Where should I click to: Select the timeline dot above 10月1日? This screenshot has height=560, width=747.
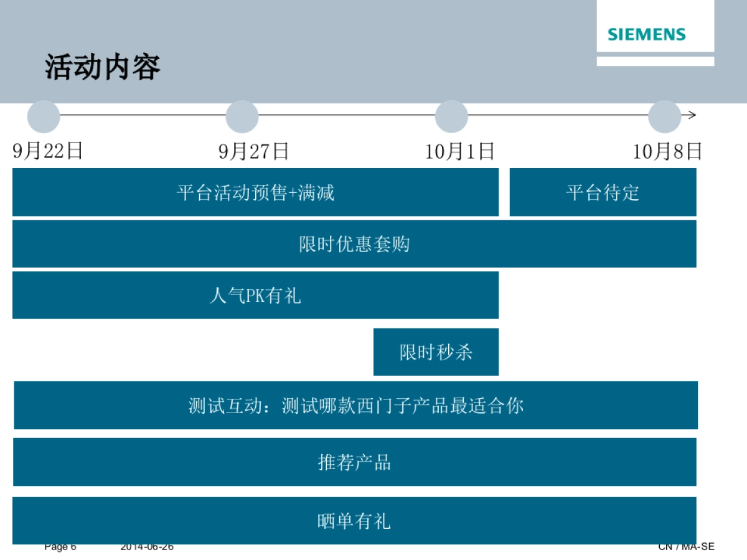click(451, 115)
